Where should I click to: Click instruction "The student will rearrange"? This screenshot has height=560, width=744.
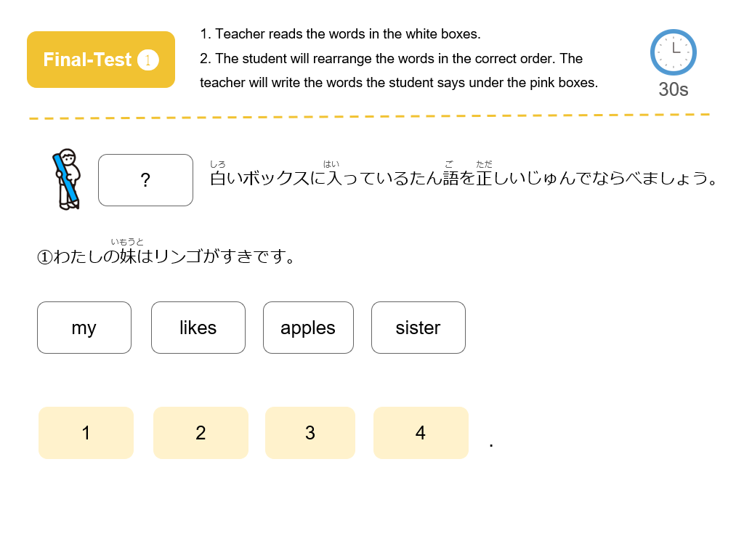(391, 58)
